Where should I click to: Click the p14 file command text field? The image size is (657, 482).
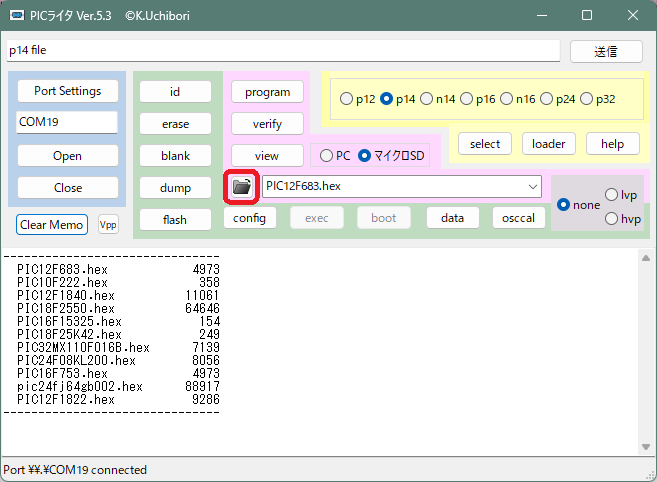click(x=282, y=50)
